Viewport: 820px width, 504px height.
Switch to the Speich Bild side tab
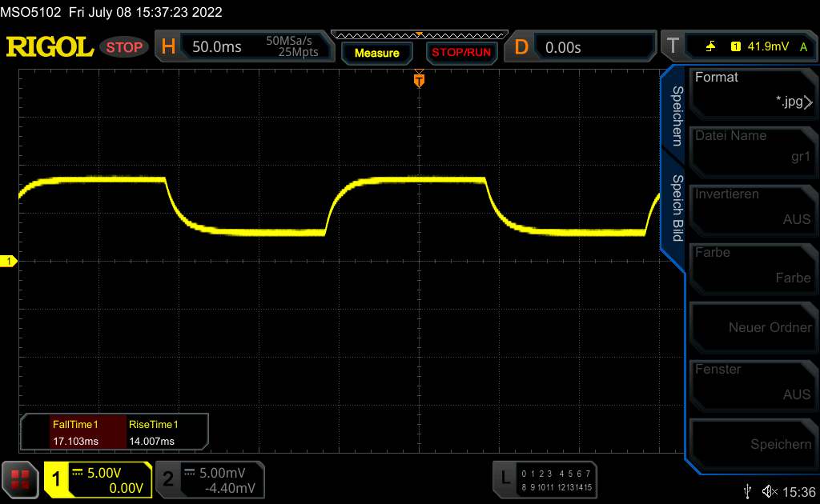tap(675, 208)
